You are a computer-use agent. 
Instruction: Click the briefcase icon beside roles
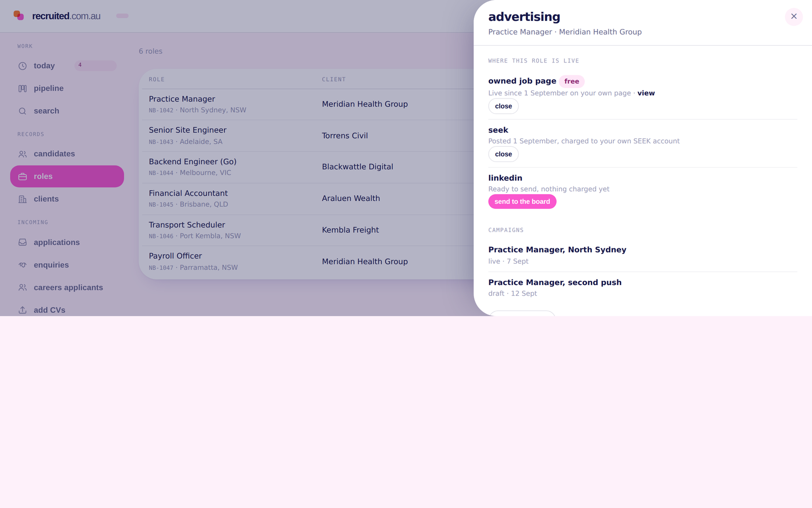[22, 177]
